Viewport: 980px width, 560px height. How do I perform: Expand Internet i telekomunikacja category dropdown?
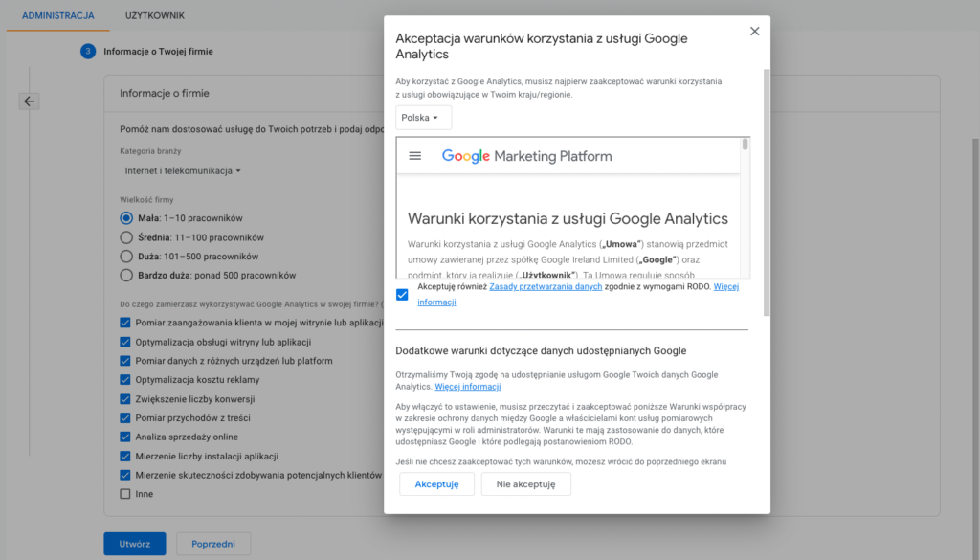pyautogui.click(x=183, y=171)
